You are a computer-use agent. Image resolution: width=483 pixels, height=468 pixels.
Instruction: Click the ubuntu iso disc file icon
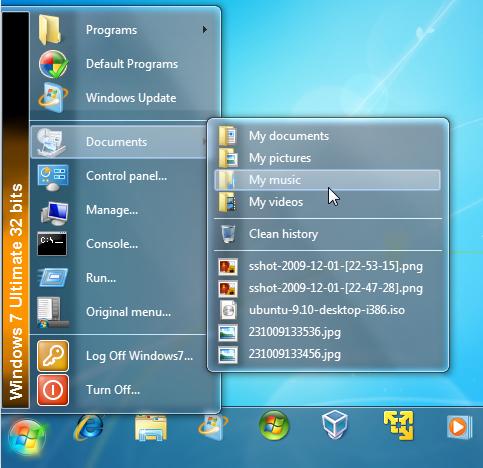tap(228, 310)
